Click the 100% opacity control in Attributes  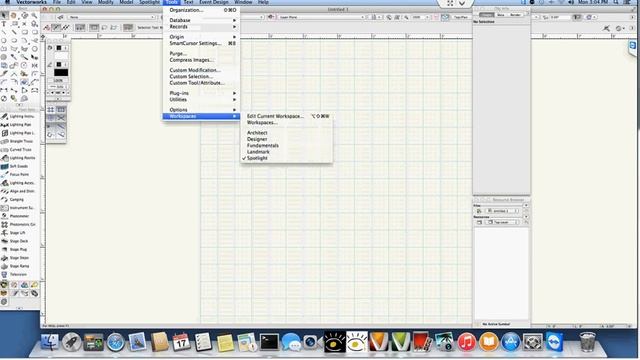click(58, 81)
